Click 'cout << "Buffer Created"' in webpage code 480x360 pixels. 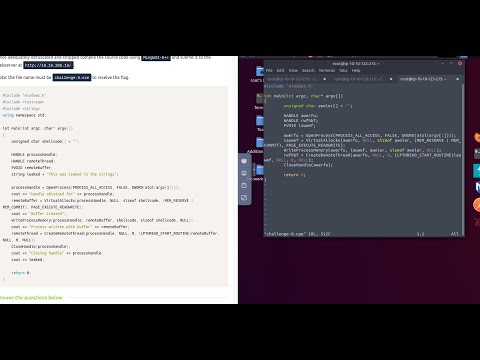coord(39,214)
